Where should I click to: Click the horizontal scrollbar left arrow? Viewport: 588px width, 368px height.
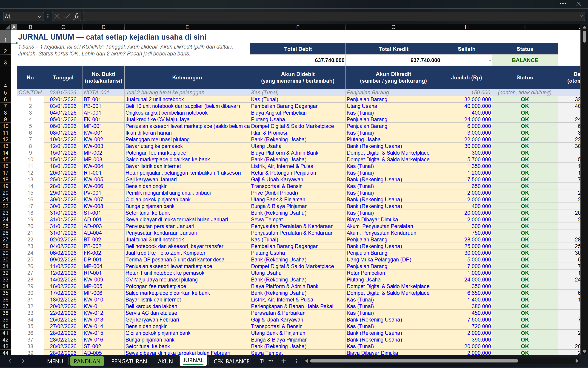(x=306, y=361)
